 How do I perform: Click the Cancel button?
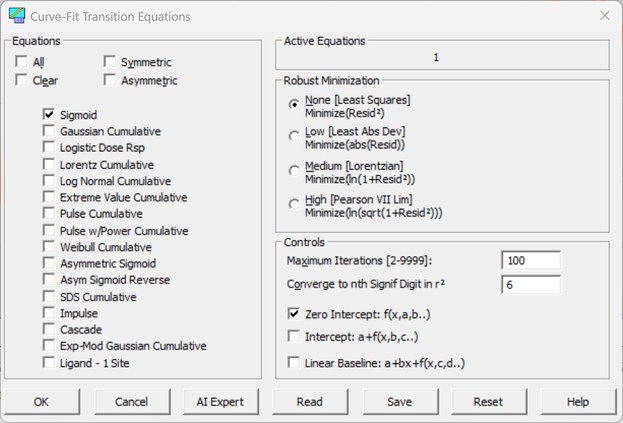click(x=132, y=402)
